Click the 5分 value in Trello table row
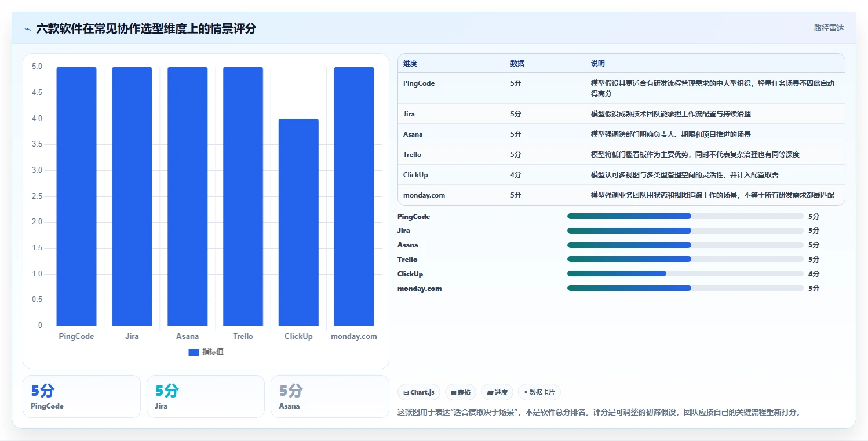 pos(516,155)
